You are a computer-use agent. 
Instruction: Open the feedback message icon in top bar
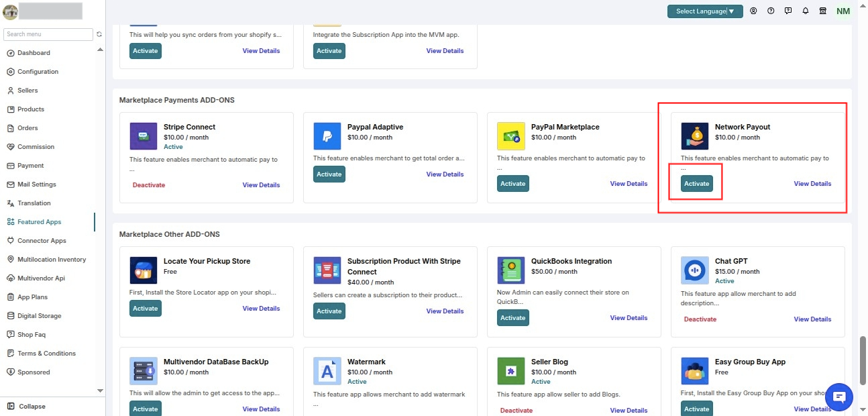788,11
